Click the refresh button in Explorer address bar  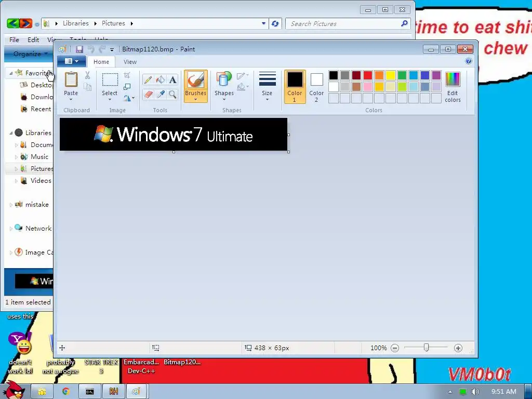[275, 23]
